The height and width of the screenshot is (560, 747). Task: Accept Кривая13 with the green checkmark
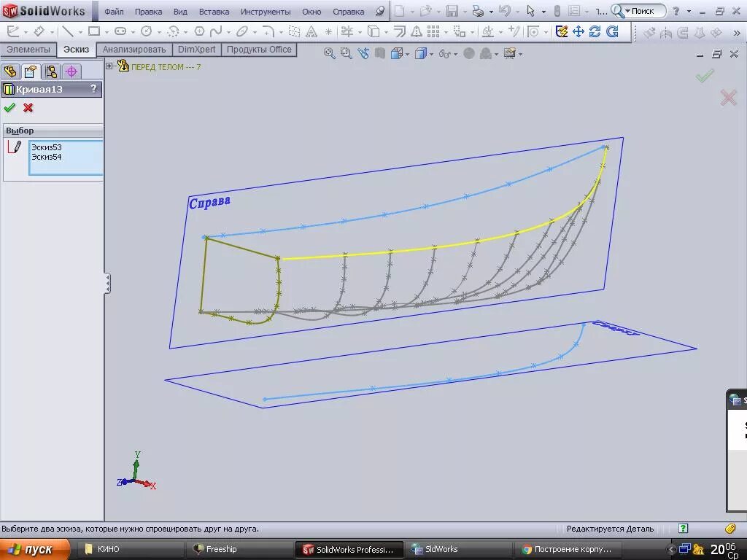click(9, 108)
